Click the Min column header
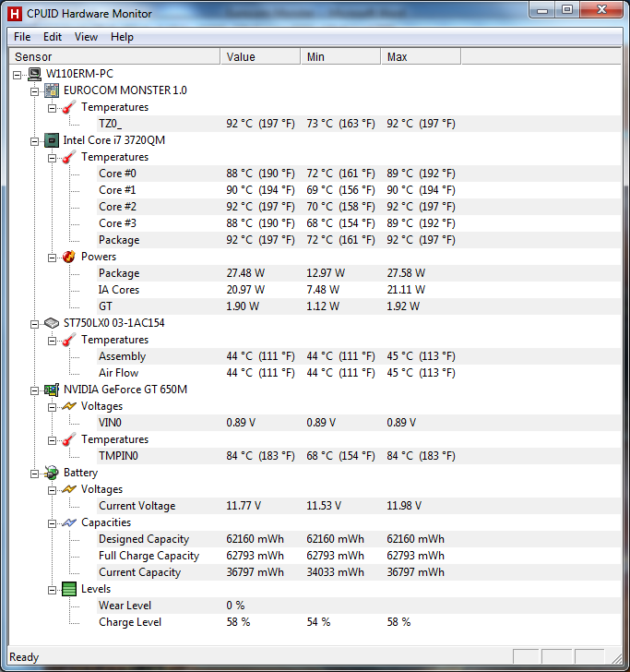The image size is (630, 672). click(340, 56)
